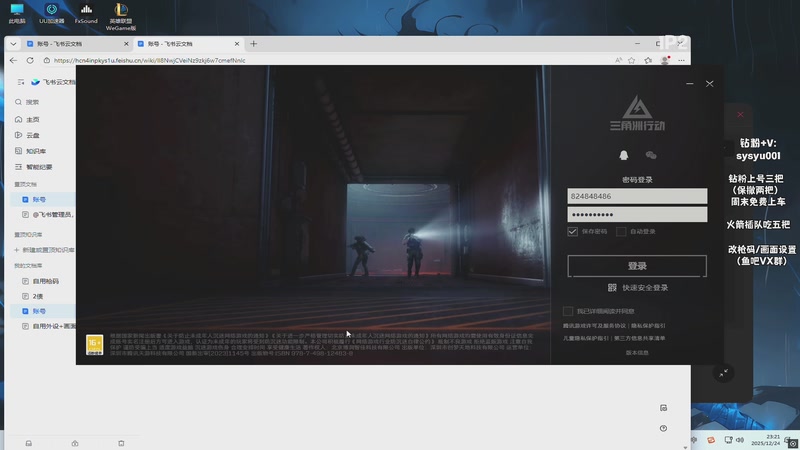Click the page scroll down arrow
The image size is (800, 450).
click(685, 447)
